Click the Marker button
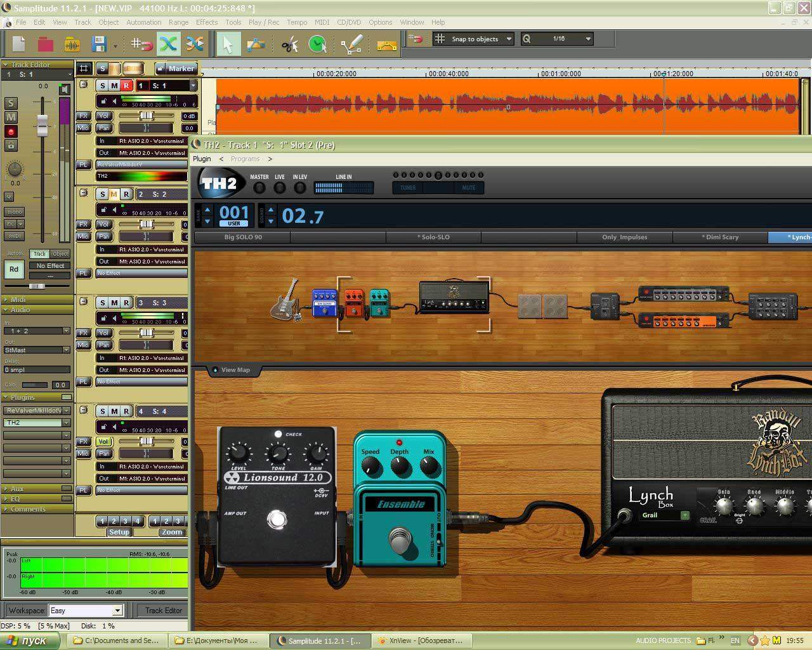 (x=181, y=69)
